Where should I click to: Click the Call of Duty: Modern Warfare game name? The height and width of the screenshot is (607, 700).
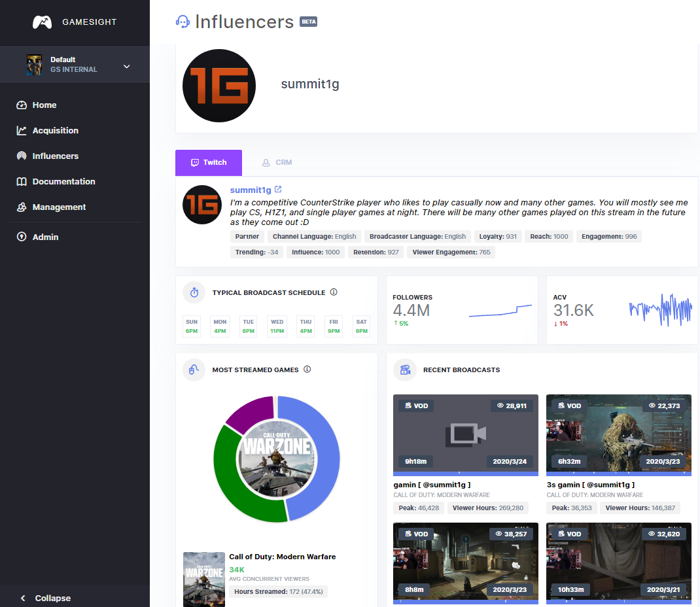click(x=282, y=557)
